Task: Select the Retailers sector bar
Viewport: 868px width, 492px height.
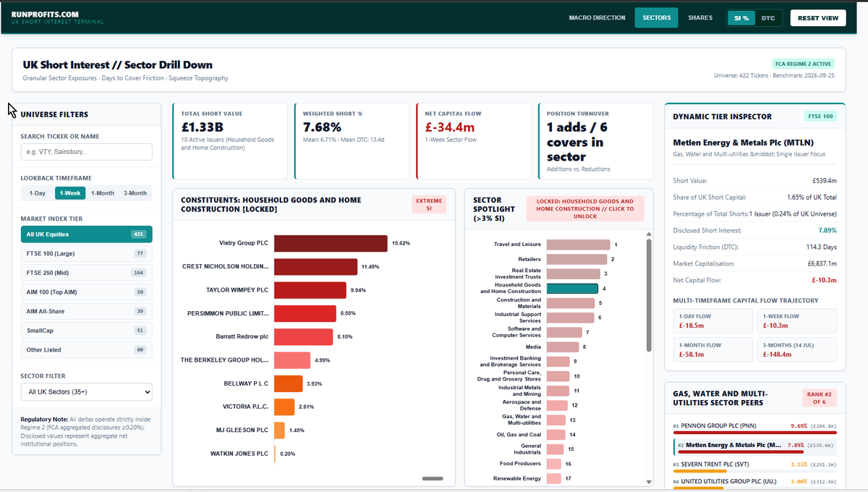Action: click(576, 259)
